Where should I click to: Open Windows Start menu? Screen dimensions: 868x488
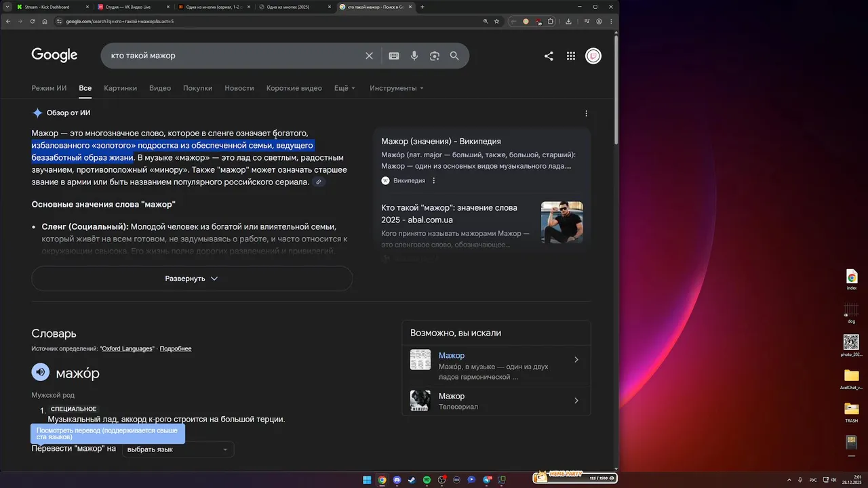click(x=367, y=480)
